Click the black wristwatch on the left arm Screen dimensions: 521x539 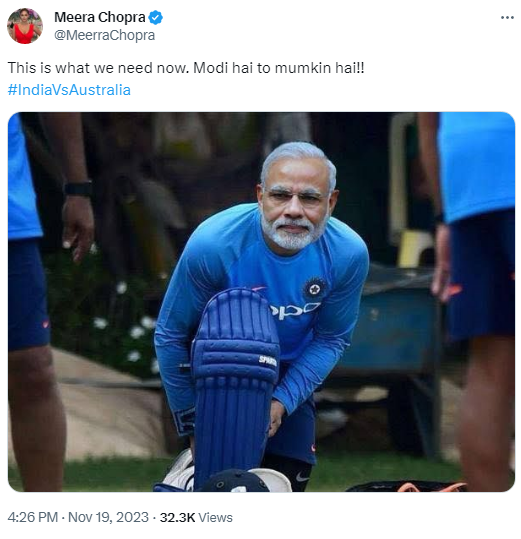pos(78,189)
